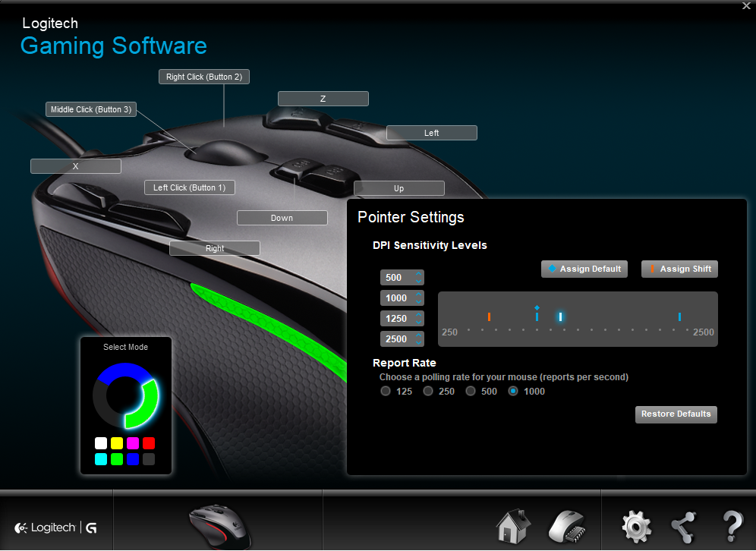Select the orange shift DPI marker on slider

pyautogui.click(x=489, y=316)
